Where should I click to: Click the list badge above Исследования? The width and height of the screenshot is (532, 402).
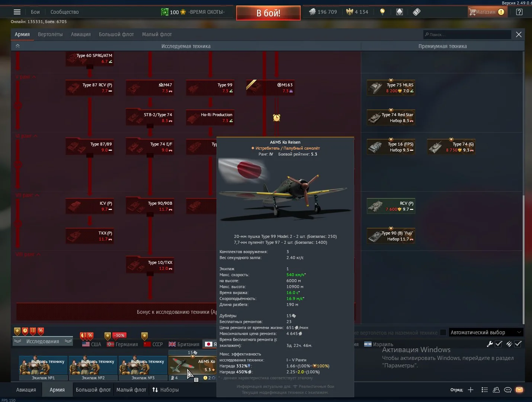(33, 331)
